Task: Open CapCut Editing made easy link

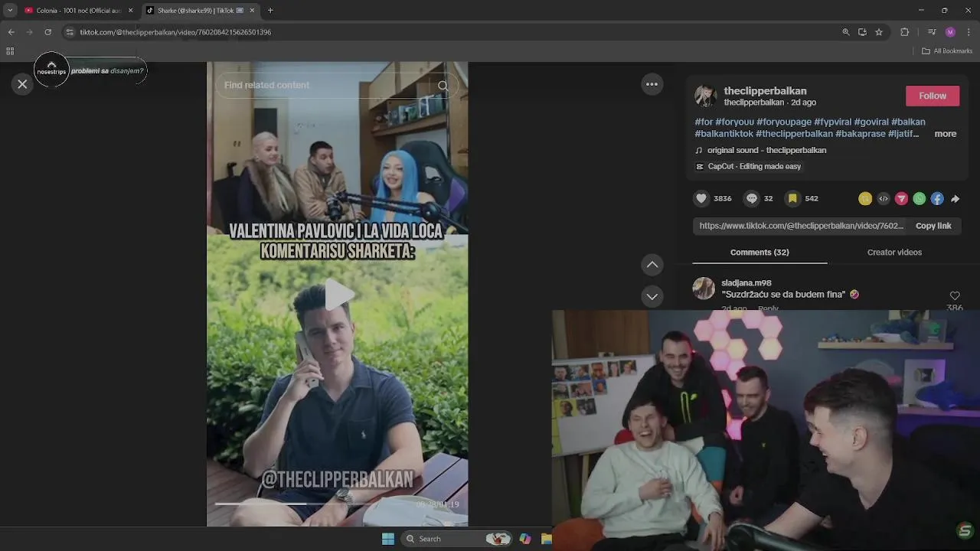Action: [x=754, y=167]
